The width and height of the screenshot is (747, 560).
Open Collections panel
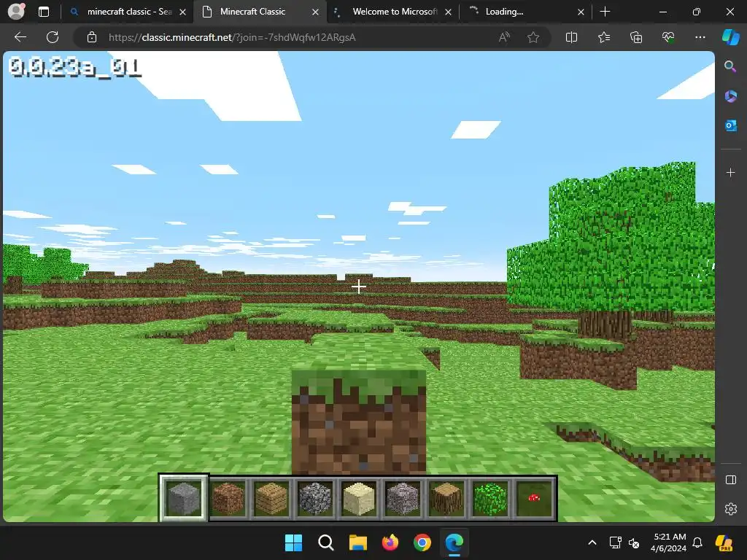pyautogui.click(x=636, y=37)
